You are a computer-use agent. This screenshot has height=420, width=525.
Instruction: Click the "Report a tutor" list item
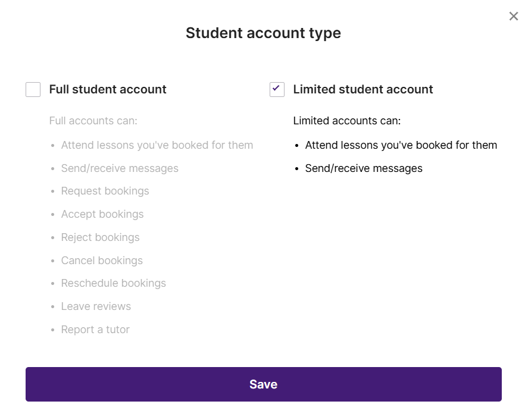click(95, 330)
